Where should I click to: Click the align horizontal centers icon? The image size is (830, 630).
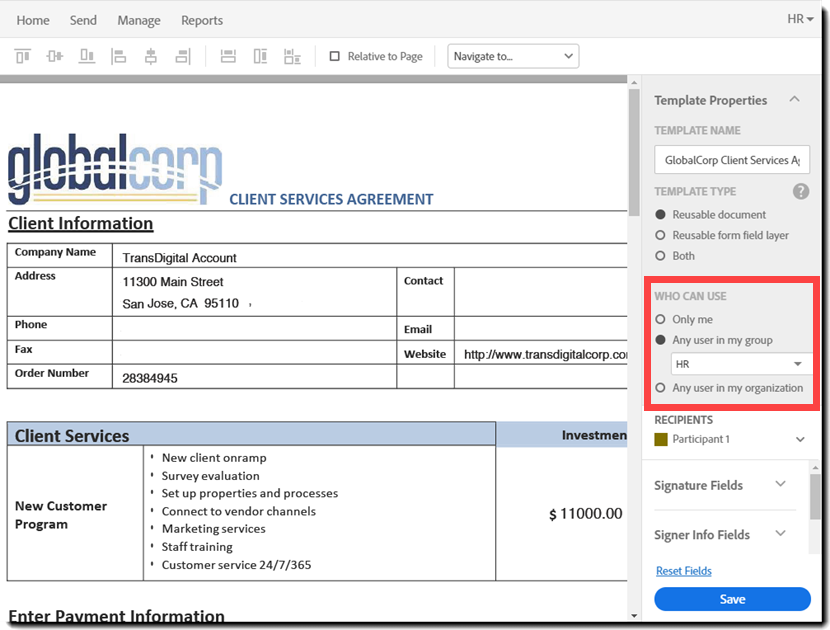[151, 56]
